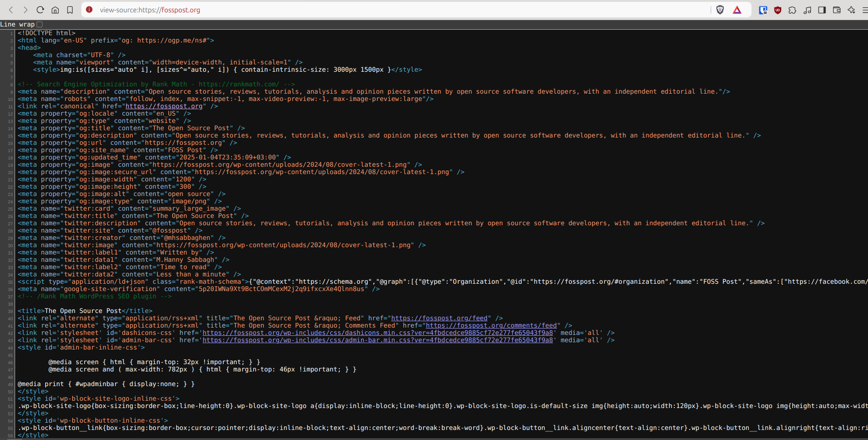Click the site security info icon
Screen dimensions: 868x440
(x=90, y=10)
